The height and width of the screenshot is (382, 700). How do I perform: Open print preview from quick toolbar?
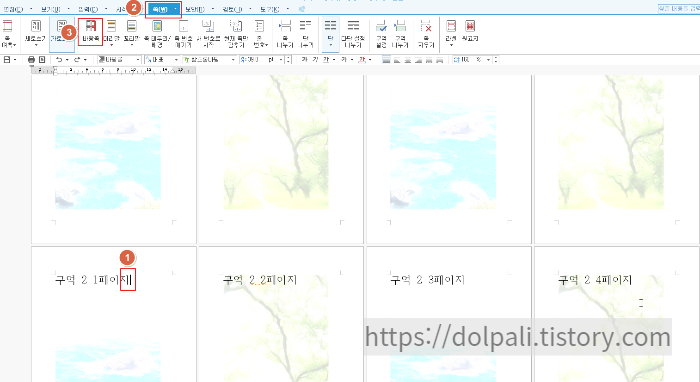[42, 59]
